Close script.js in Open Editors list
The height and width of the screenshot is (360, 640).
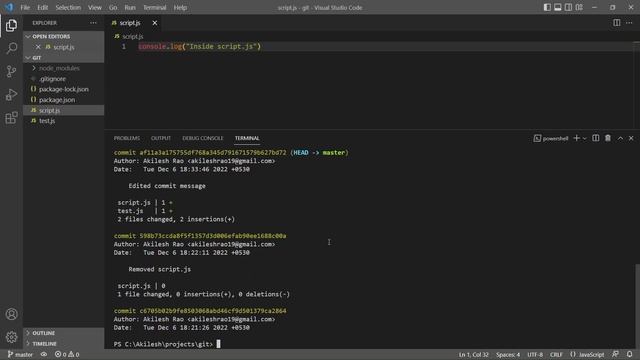coord(38,47)
